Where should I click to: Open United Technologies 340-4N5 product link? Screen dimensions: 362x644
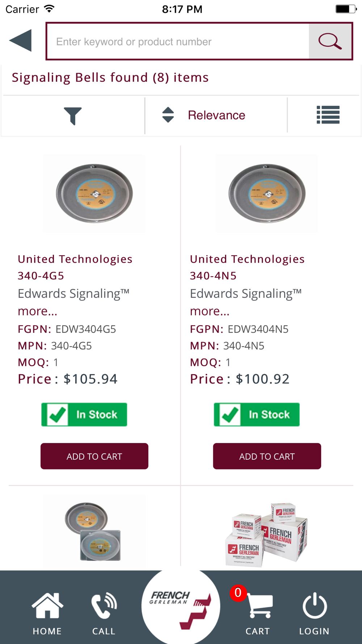click(x=247, y=267)
